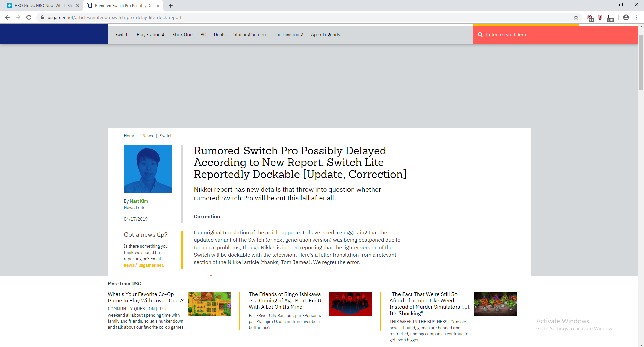
Task: Go to Home breadcrumb
Action: pyautogui.click(x=129, y=136)
